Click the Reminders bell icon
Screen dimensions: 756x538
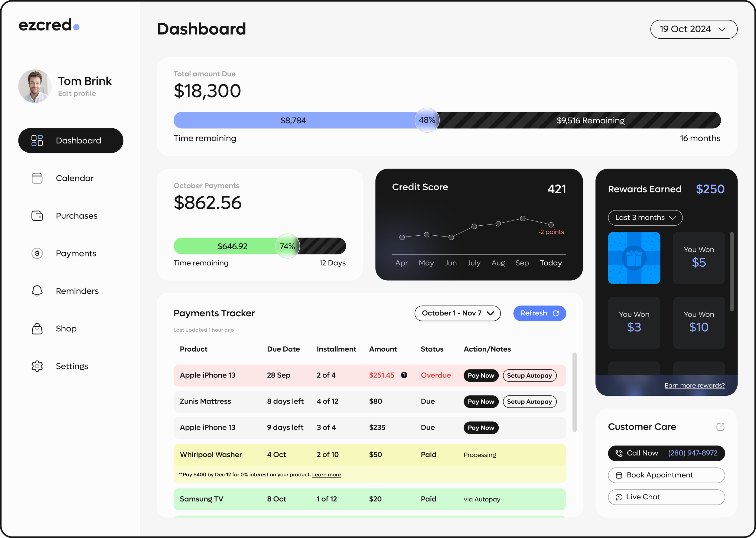tap(37, 291)
